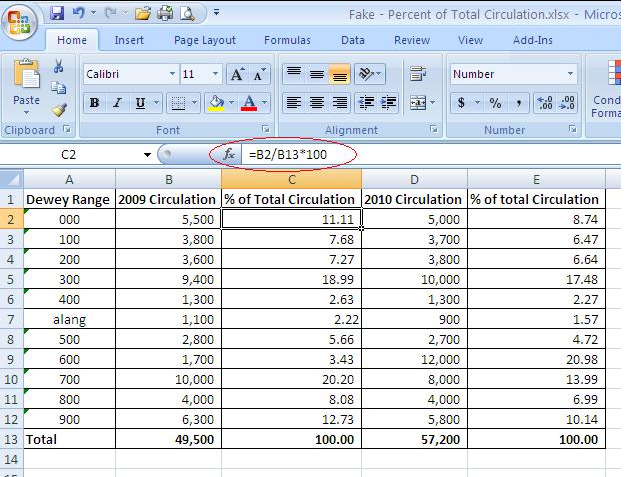Click the Format Painter brush icon
This screenshot has height=477, width=625.
click(x=59, y=110)
